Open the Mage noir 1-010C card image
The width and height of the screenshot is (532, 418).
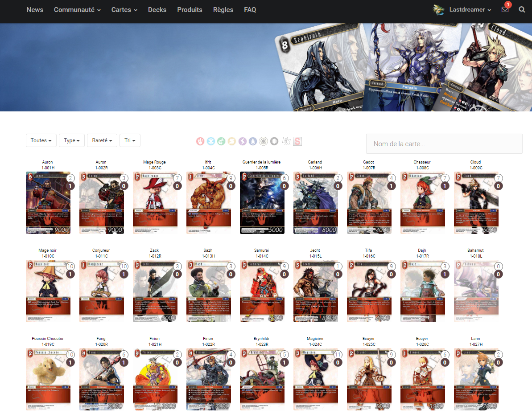tap(48, 291)
